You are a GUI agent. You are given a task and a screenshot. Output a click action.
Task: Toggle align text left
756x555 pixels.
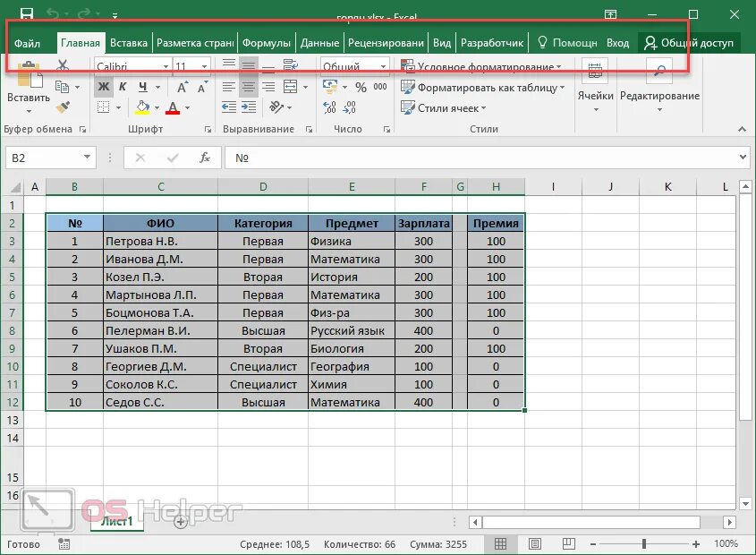click(228, 87)
